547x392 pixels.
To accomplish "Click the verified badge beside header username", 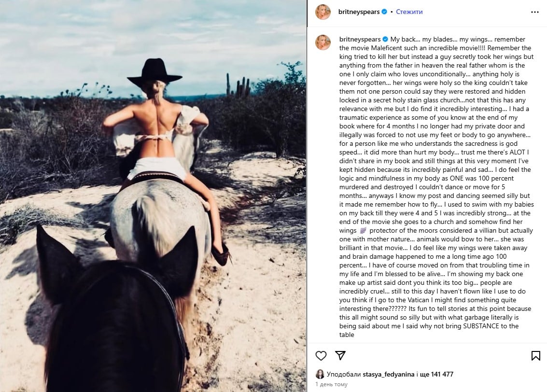I will pyautogui.click(x=384, y=12).
